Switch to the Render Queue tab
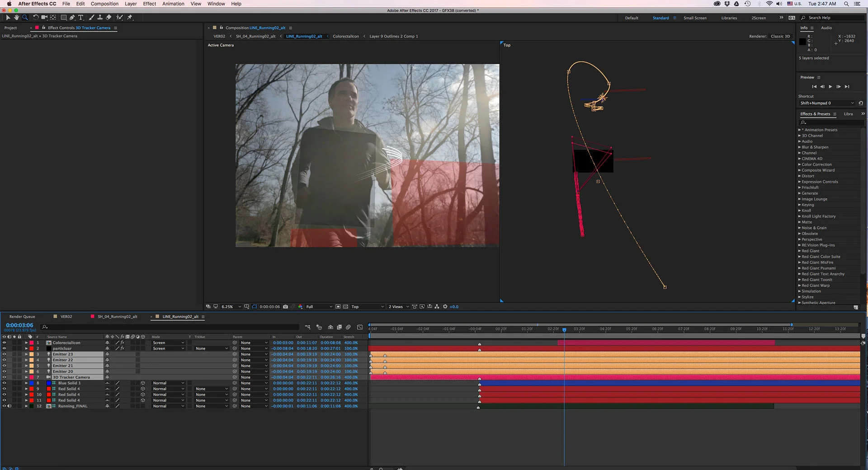This screenshot has width=868, height=470. [22, 317]
